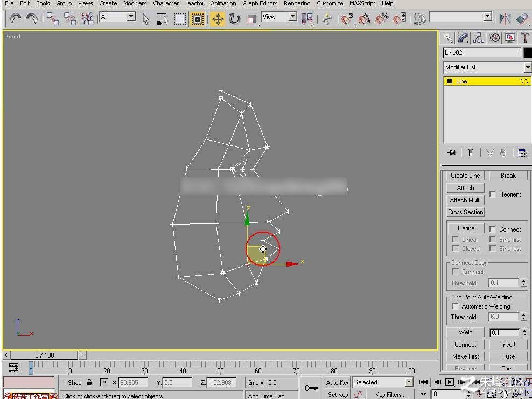Switch to the Utilities hammer panel tab
532x399 pixels.
point(525,38)
